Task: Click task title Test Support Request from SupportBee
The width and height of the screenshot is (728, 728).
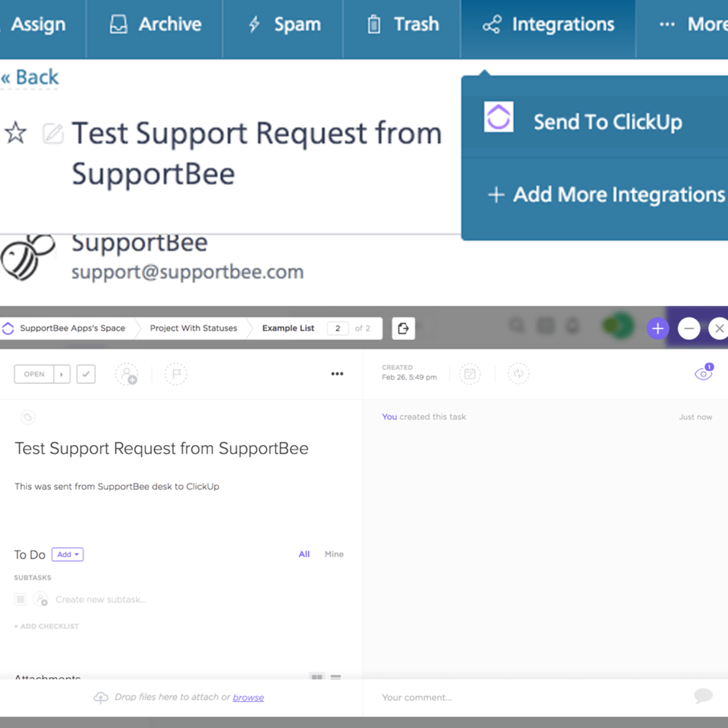Action: tap(162, 449)
